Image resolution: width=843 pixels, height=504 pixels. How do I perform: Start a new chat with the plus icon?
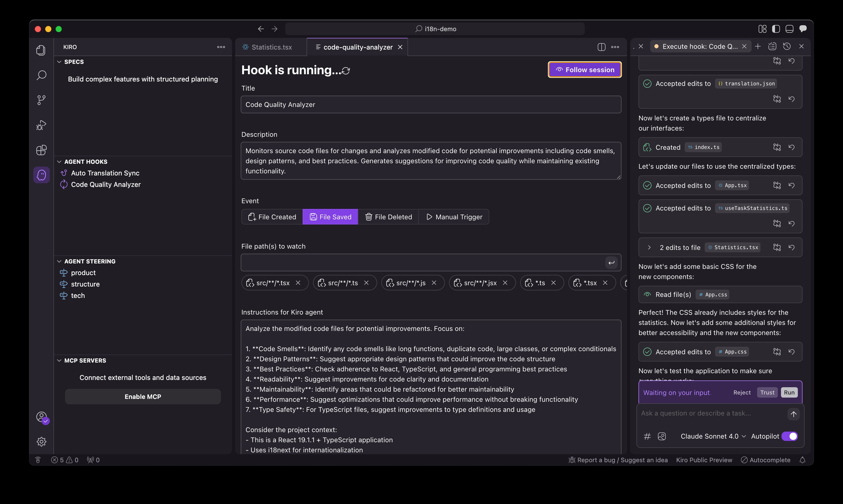tap(758, 46)
